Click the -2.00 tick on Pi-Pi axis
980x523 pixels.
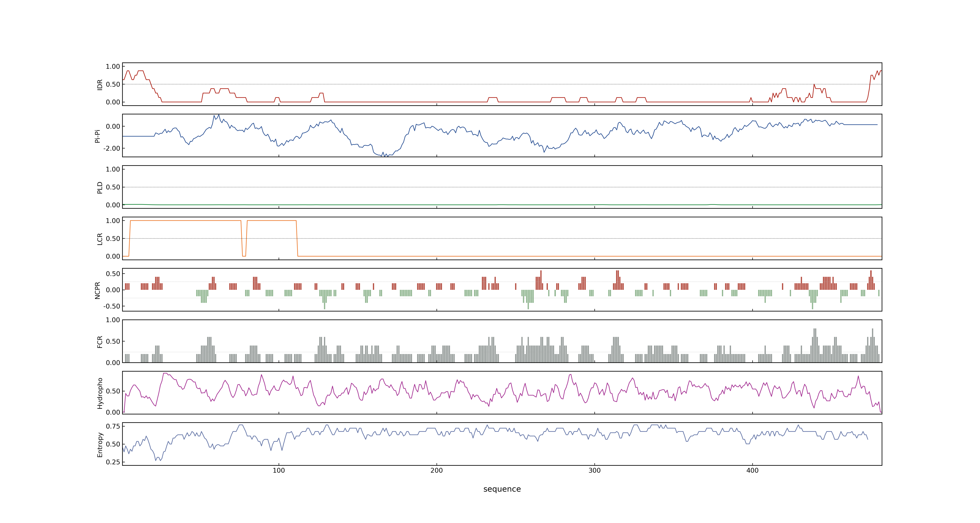pyautogui.click(x=111, y=148)
